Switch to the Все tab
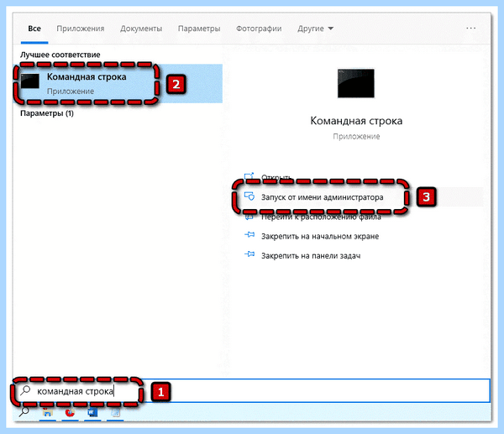504x434 pixels. point(34,29)
